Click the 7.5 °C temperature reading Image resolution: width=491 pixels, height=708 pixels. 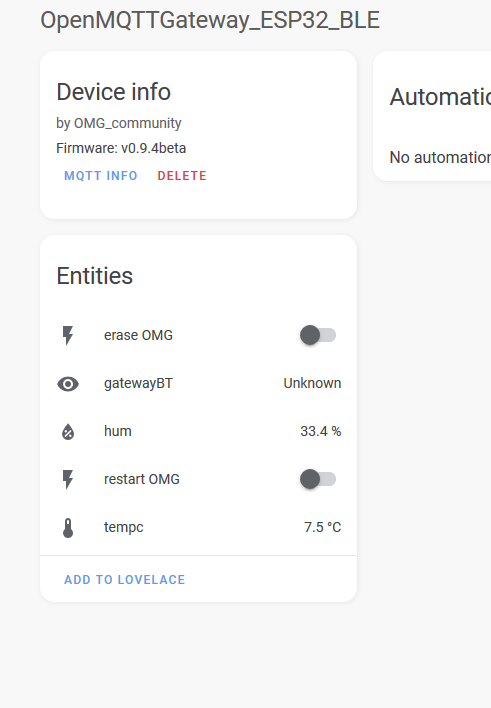coord(323,527)
